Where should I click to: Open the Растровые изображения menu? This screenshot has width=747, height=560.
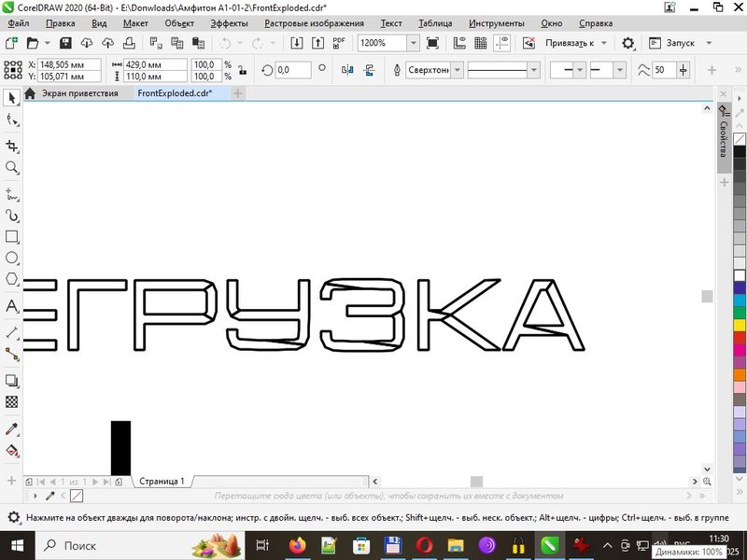314,23
